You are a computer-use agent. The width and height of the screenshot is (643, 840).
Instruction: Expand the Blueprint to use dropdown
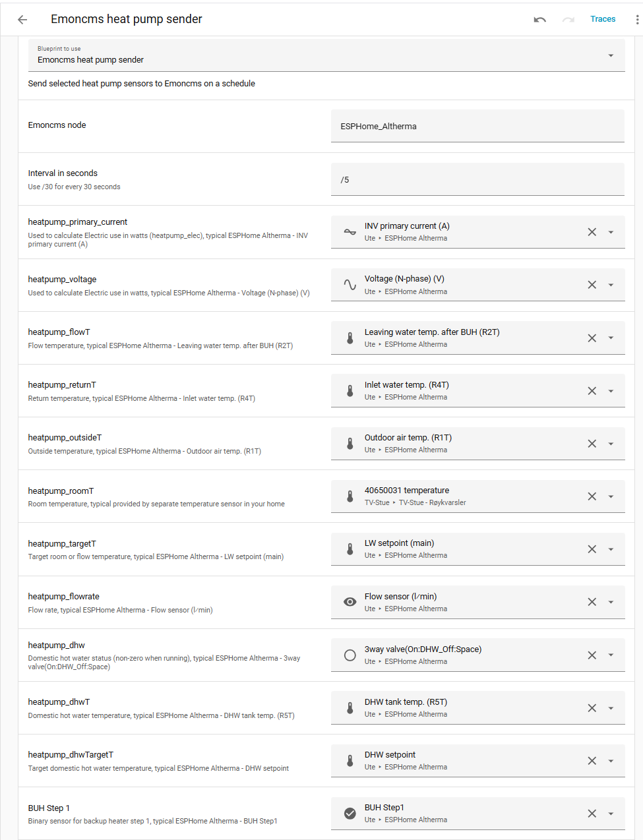tap(611, 55)
